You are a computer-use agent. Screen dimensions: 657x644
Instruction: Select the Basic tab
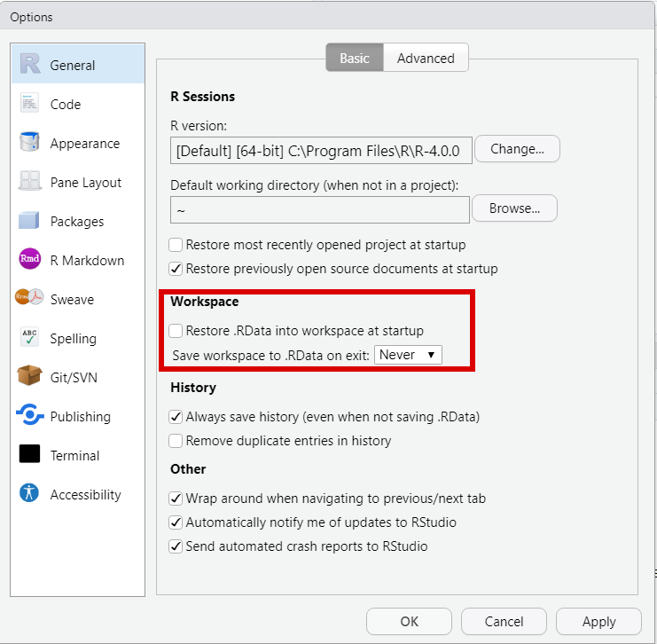355,59
